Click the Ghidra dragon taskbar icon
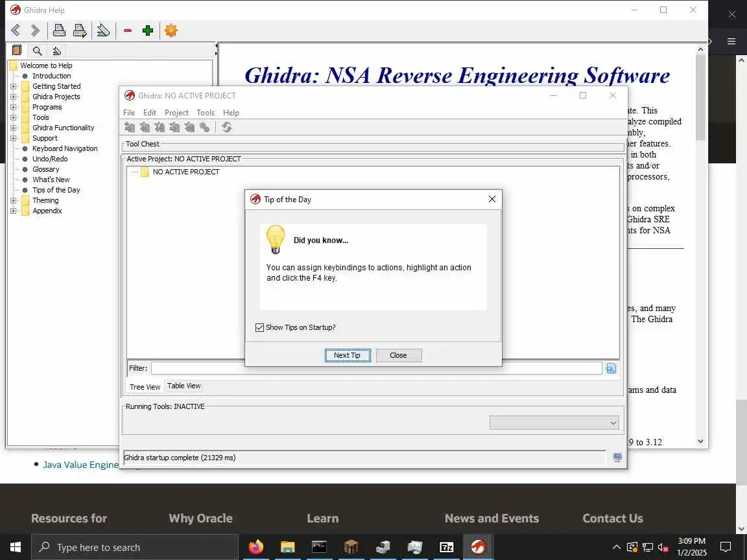Screen dimensions: 747x560 (479, 547)
